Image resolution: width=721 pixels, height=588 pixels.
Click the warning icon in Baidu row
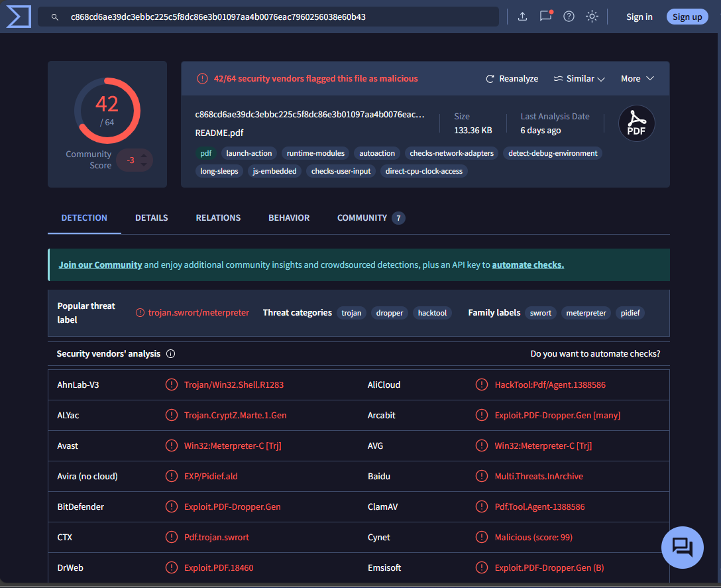[481, 476]
